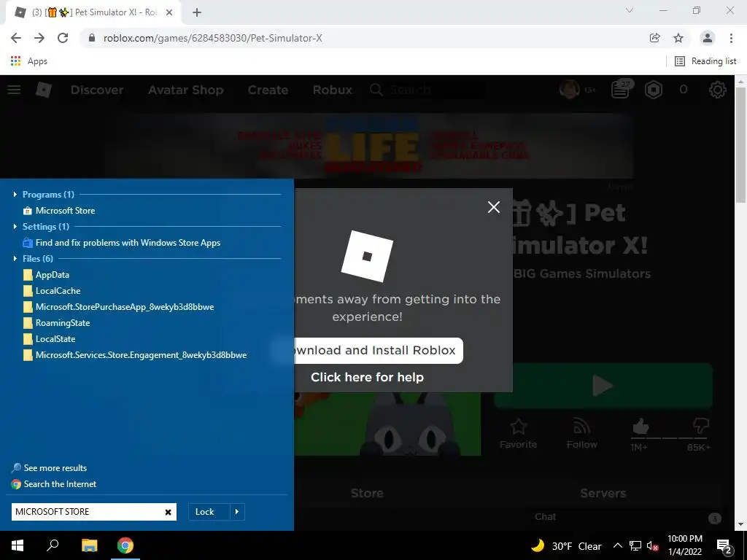Open the Roblox user avatar profile
747x560 pixels.
click(x=569, y=90)
